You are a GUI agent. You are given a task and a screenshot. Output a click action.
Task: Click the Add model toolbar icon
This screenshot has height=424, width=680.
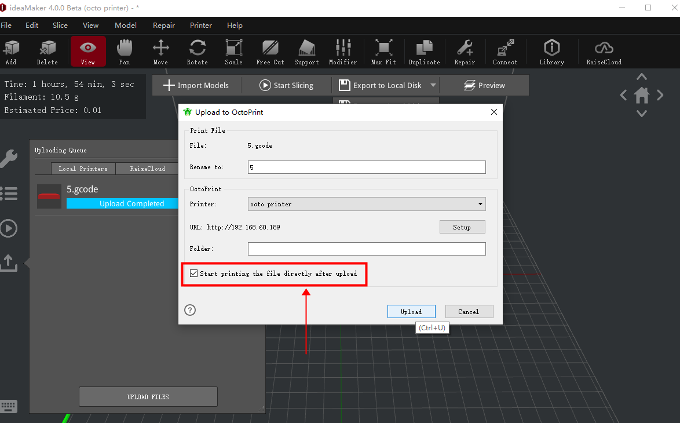pos(11,52)
